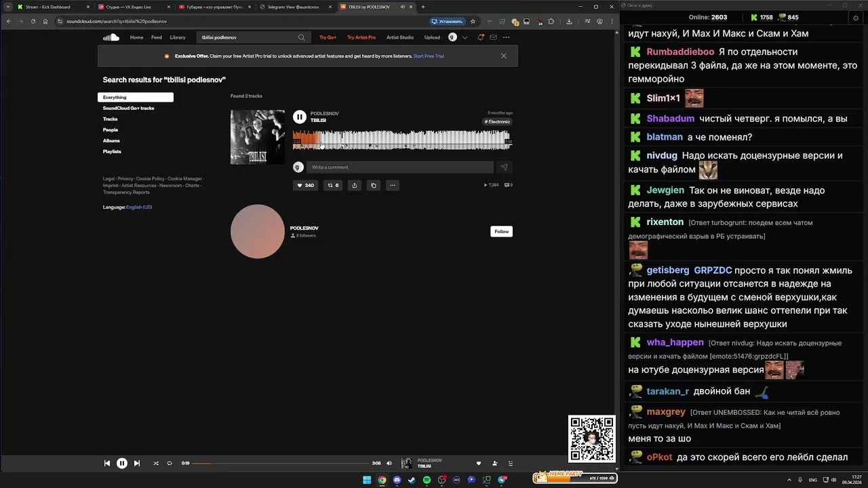The height and width of the screenshot is (488, 868).
Task: Select the Everything search filter
Action: (x=136, y=97)
